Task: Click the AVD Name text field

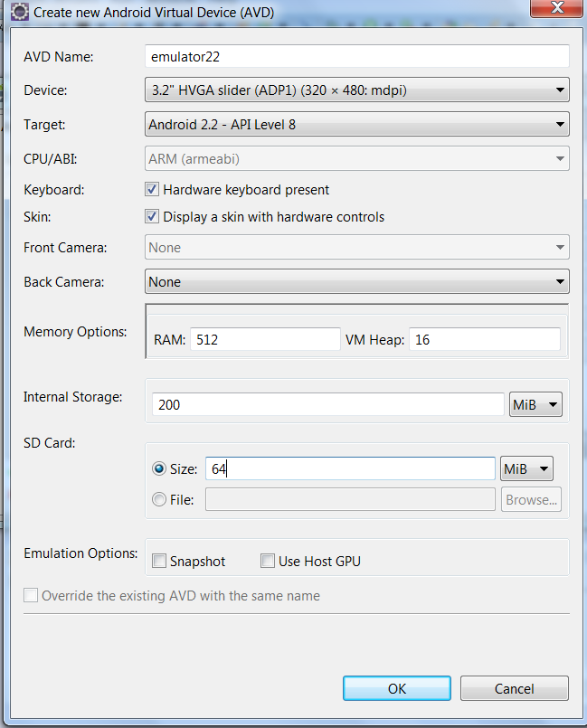Action: pyautogui.click(x=356, y=57)
